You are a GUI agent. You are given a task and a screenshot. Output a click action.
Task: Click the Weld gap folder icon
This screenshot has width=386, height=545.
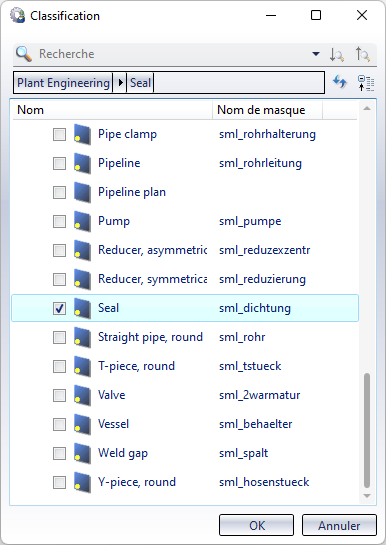(82, 454)
